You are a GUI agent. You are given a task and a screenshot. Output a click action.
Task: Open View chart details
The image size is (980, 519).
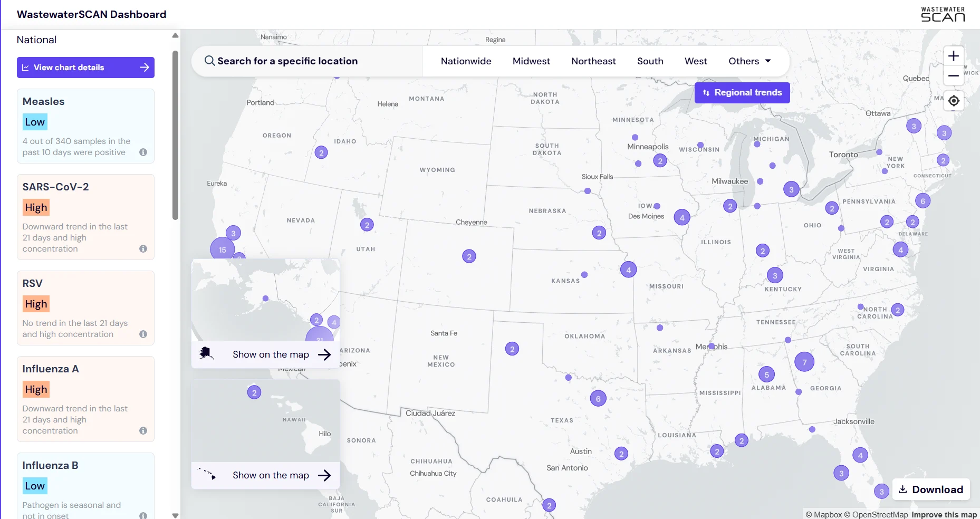coord(85,67)
